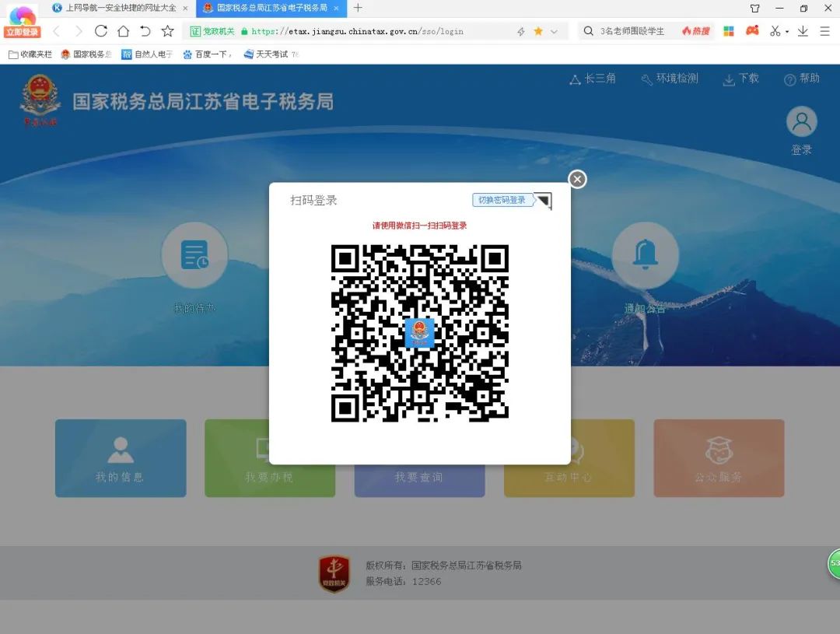840x634 pixels.
Task: Click the 国家税务总局江苏省电子税务局 page title
Action: point(203,101)
